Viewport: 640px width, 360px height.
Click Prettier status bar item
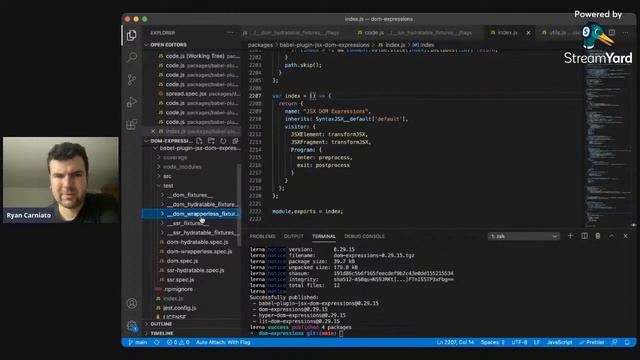point(592,342)
